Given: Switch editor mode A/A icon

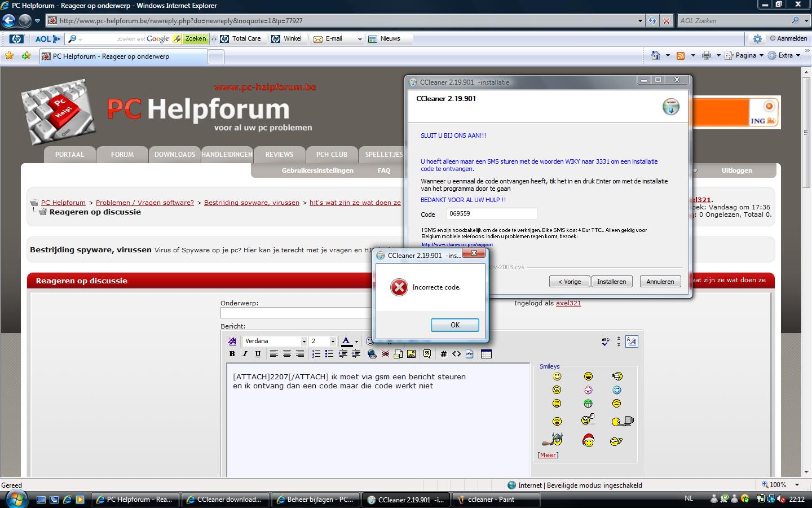Looking at the screenshot, I should point(632,341).
